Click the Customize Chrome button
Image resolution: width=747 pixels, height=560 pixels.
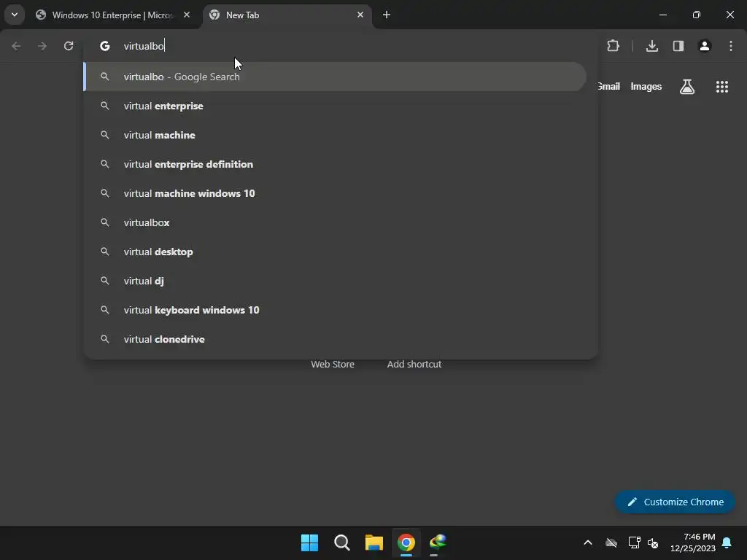coord(675,502)
